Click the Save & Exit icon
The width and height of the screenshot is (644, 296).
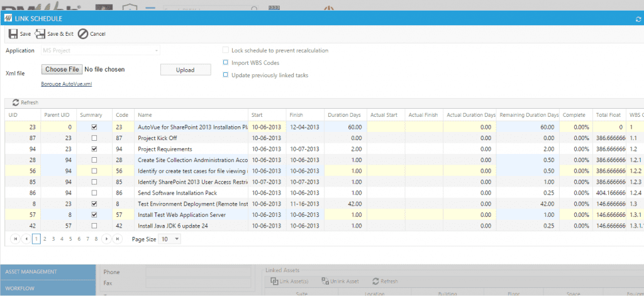pyautogui.click(x=40, y=34)
